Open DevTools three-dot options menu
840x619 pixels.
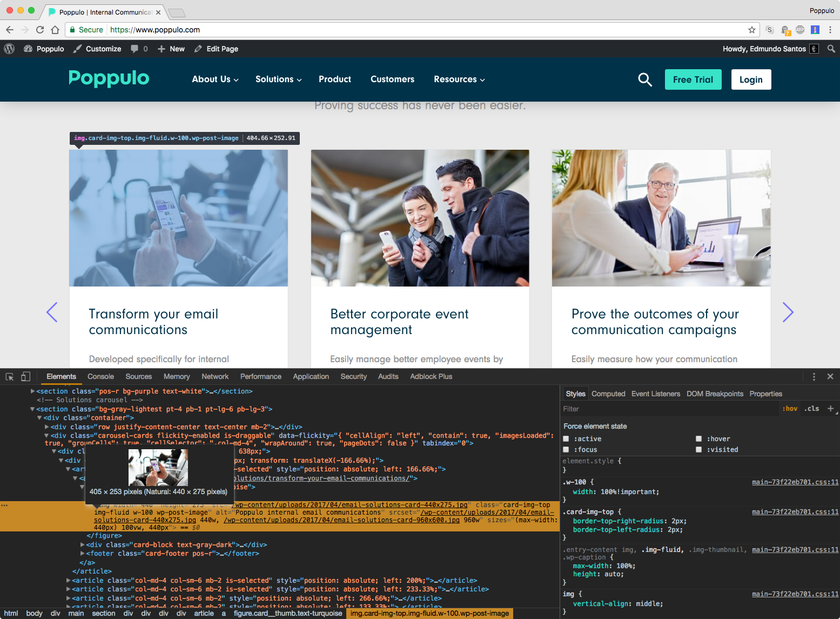click(x=814, y=377)
